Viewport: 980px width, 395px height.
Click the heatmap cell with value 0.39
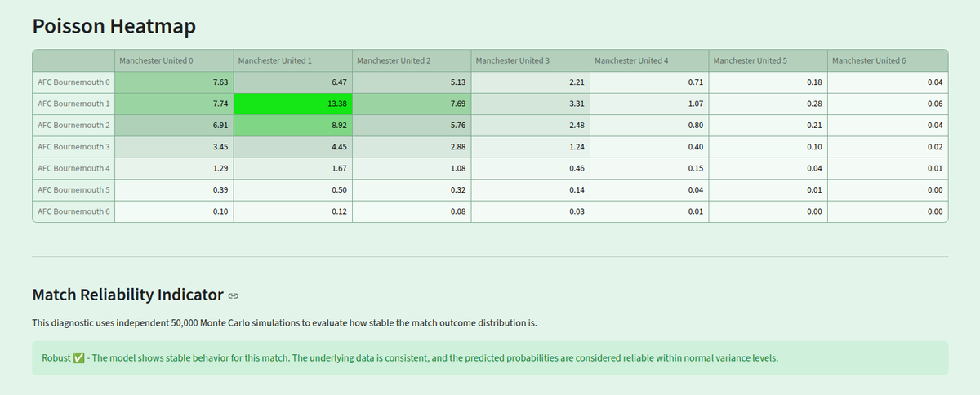(174, 189)
